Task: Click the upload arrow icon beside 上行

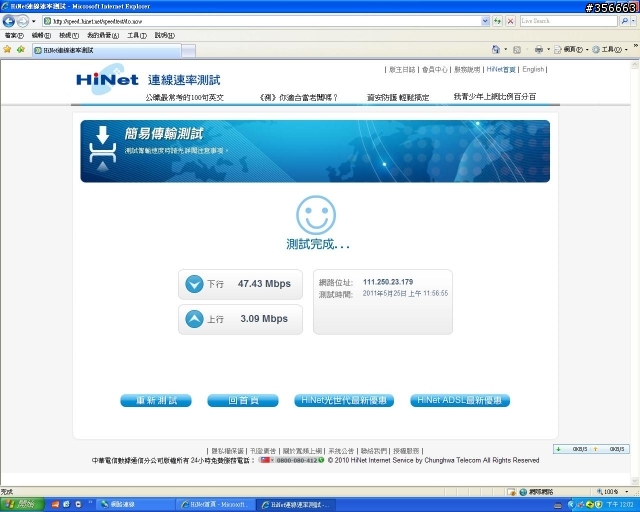Action: click(x=194, y=319)
